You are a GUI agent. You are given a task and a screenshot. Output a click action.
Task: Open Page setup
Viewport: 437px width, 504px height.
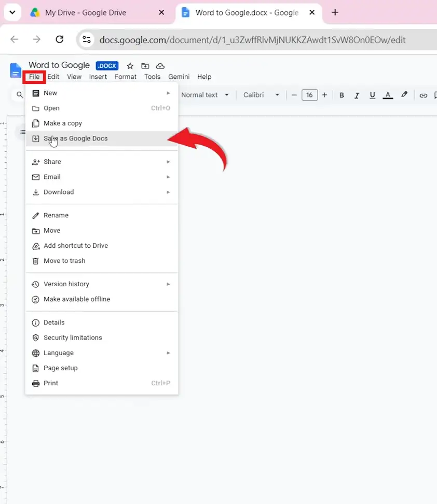102,368
